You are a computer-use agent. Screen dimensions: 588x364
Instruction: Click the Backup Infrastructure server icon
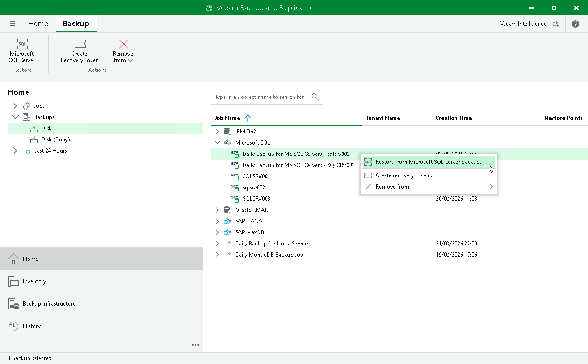(14, 304)
